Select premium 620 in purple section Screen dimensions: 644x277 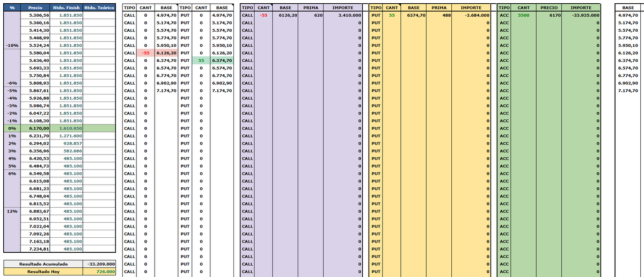click(x=311, y=16)
